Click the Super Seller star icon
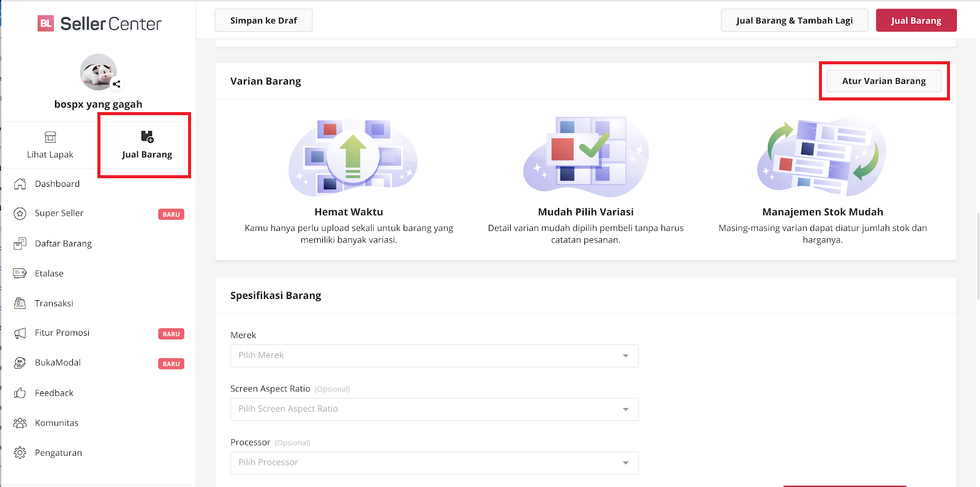980x487 pixels. [x=20, y=213]
